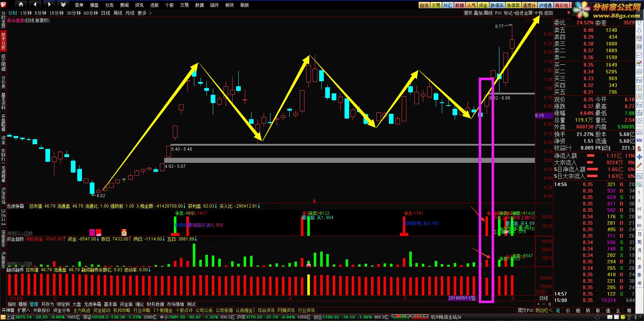Open the 管理 tab
The image size is (644, 321).
[34, 304]
